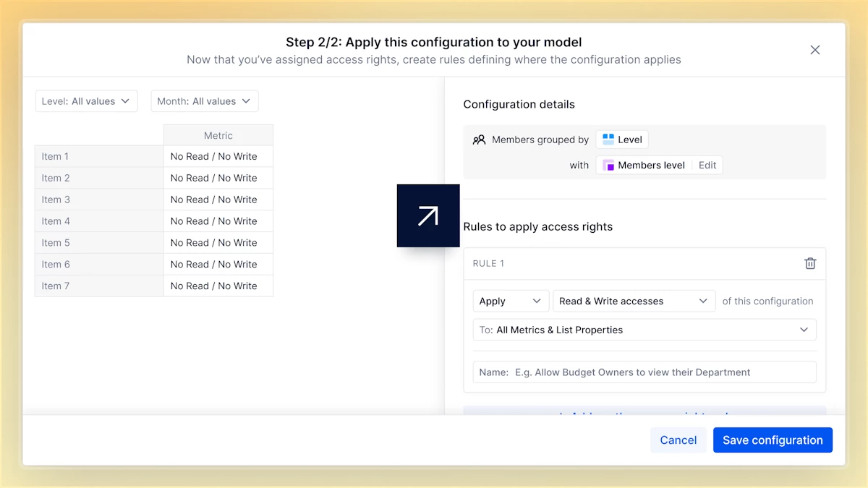Click the Level dimension chip
The width and height of the screenshot is (868, 488).
[x=622, y=140]
